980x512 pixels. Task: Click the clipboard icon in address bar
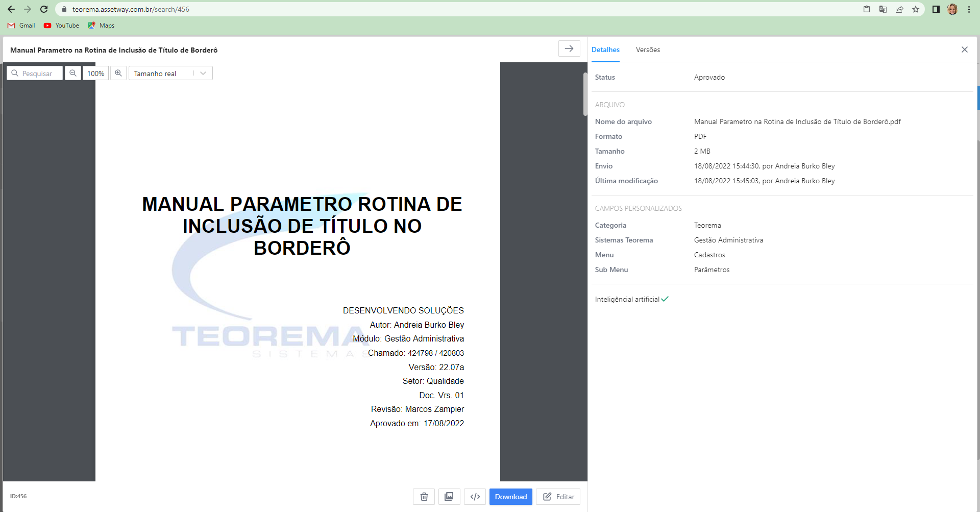coord(867,9)
